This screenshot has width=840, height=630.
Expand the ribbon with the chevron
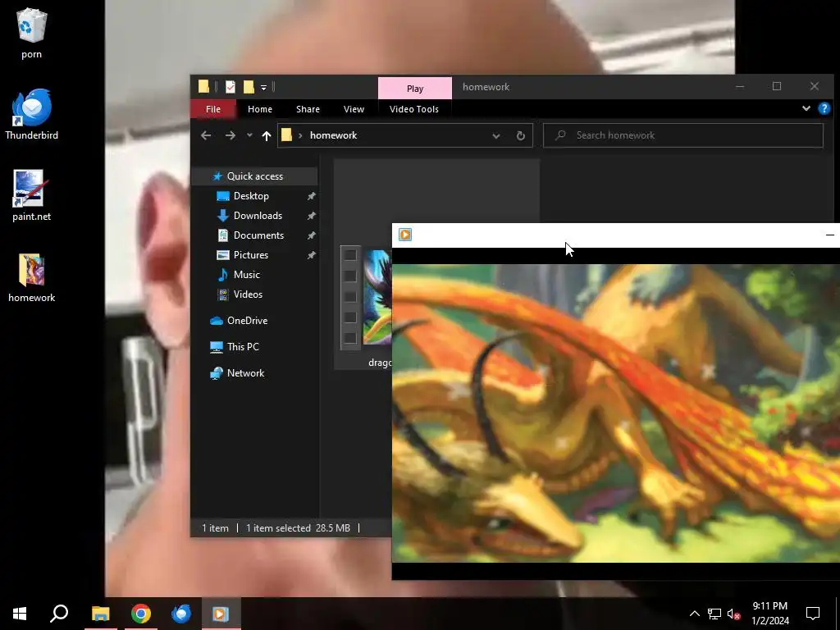[806, 109]
